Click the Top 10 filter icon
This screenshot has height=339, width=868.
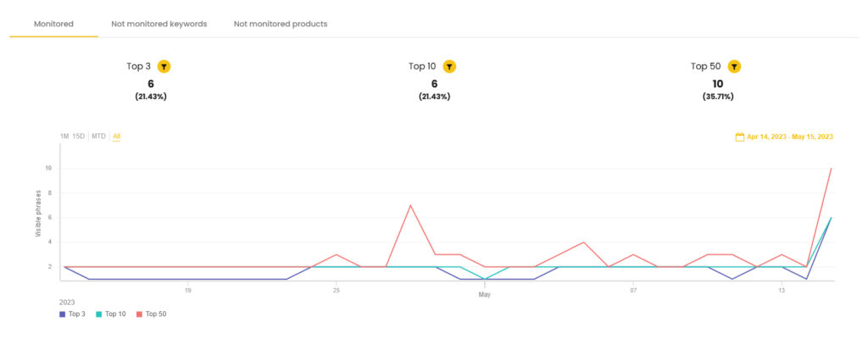[449, 66]
